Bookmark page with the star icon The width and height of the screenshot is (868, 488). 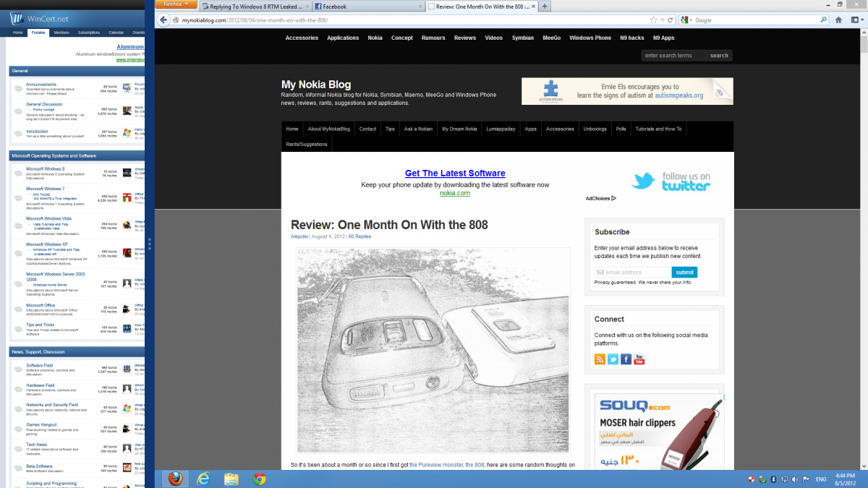pos(653,20)
